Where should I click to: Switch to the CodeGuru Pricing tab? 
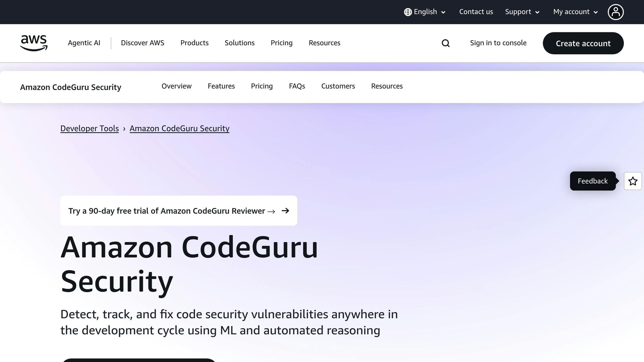coord(262,86)
